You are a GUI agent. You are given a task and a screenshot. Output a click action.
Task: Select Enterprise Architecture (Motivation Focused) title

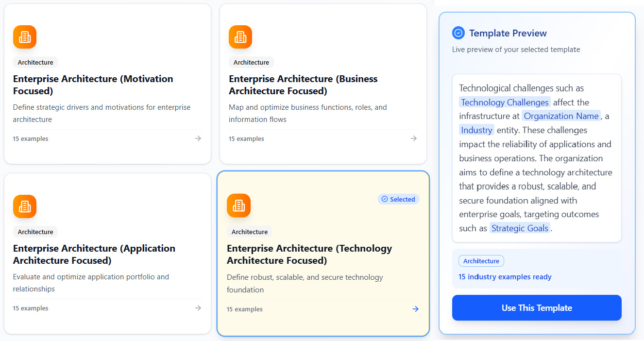93,85
